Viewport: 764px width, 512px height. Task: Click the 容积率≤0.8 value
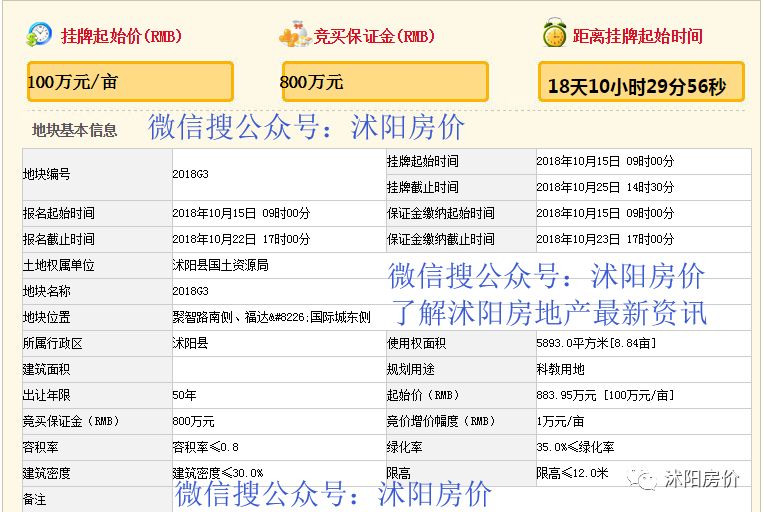click(206, 447)
